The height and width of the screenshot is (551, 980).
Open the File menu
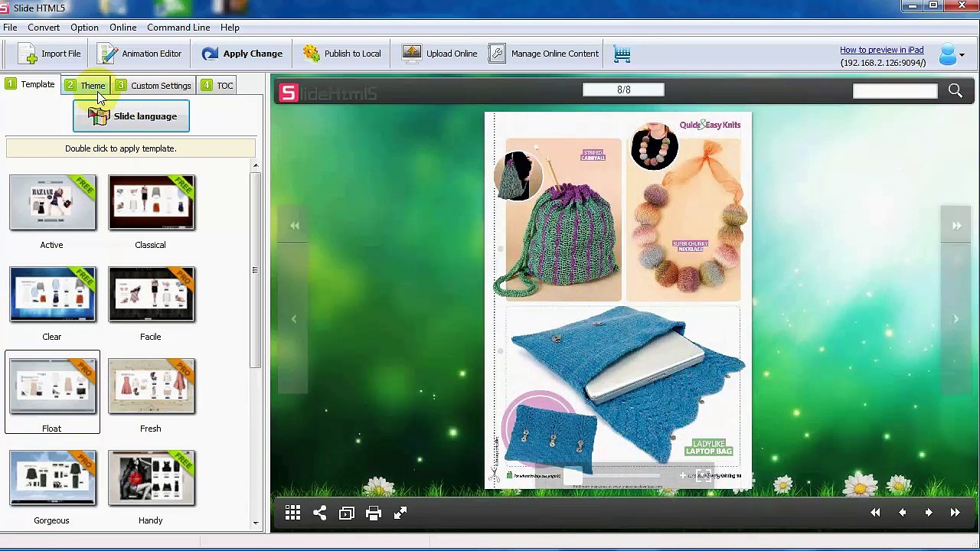10,28
